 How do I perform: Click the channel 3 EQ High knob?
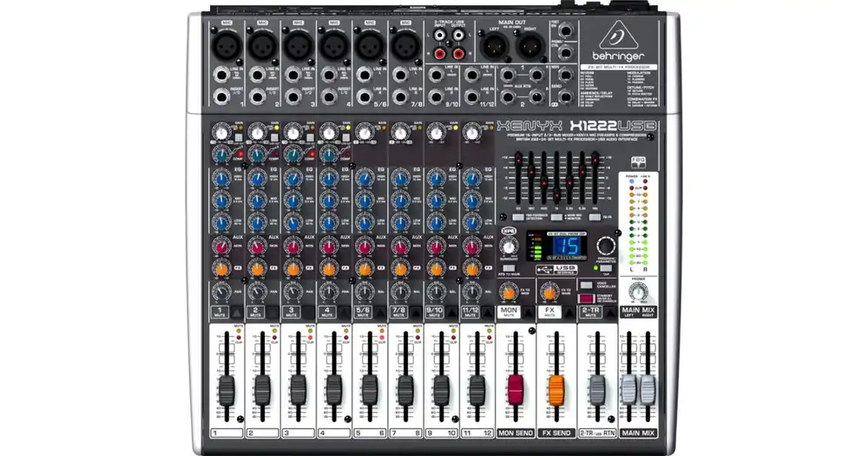coord(293,178)
